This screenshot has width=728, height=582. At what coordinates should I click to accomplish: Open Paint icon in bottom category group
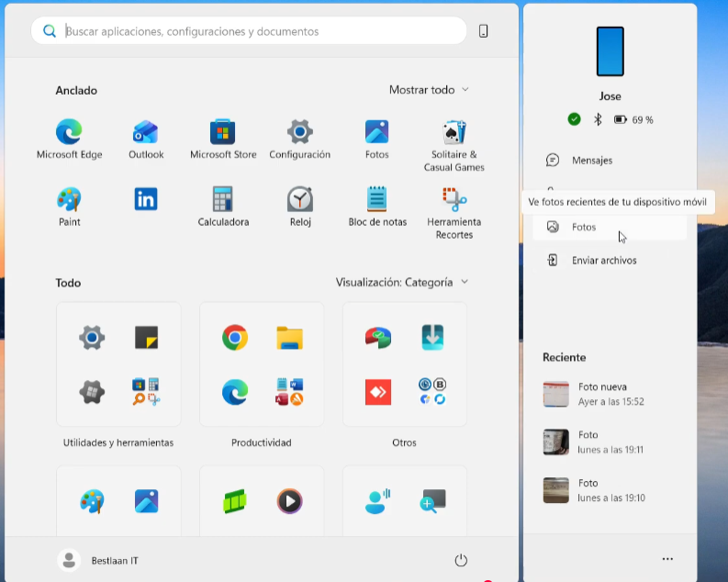pyautogui.click(x=92, y=501)
